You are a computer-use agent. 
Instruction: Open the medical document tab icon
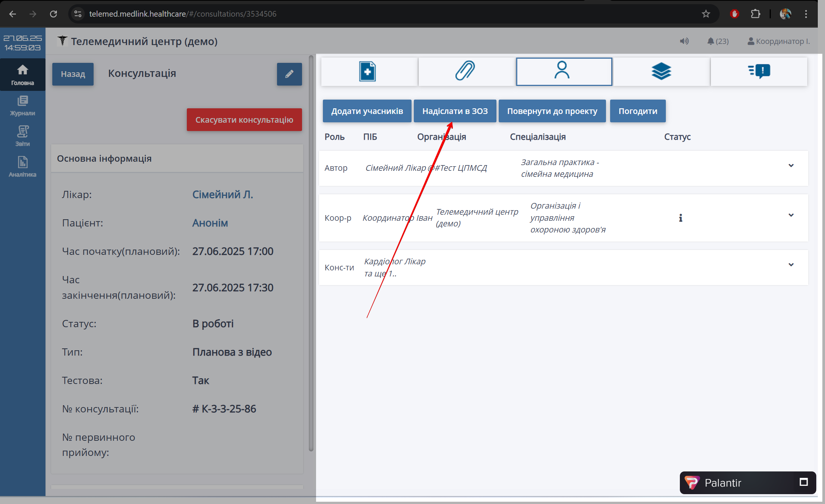tap(368, 72)
